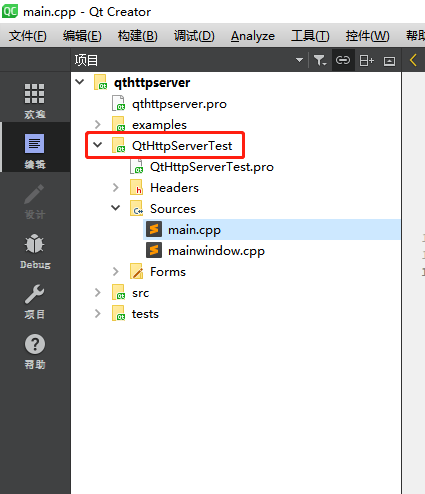The image size is (425, 494).
Task: Click the main.cpp Sublime file icon
Action: coord(154,229)
